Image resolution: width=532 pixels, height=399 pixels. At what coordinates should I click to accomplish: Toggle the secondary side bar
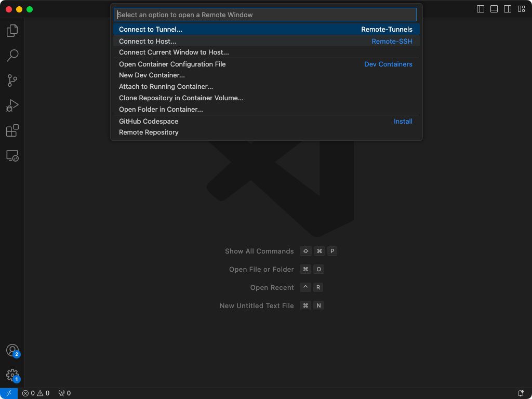pos(508,9)
